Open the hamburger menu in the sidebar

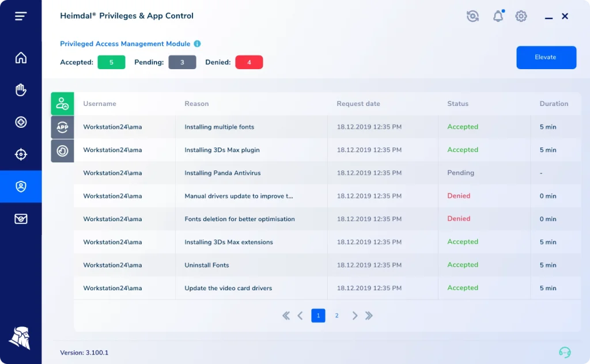point(21,16)
